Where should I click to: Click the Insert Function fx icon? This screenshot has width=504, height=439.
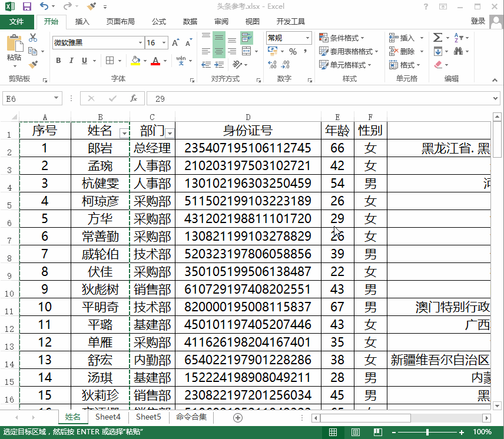click(134, 99)
